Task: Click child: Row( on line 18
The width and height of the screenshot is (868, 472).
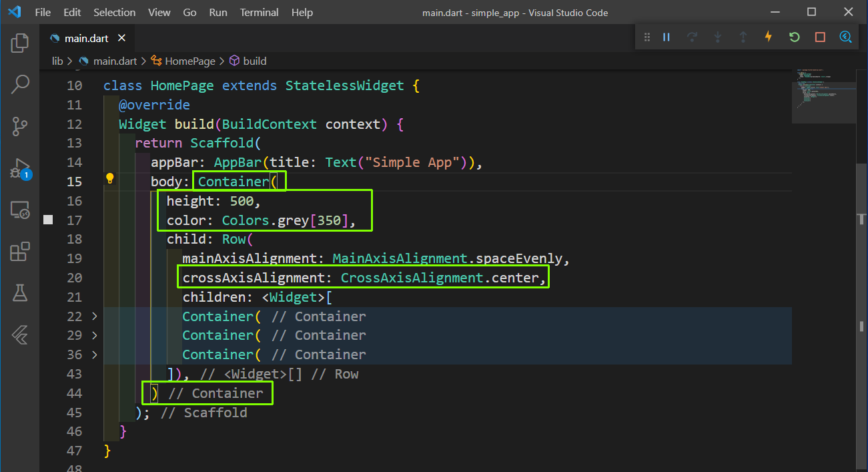Action: [x=210, y=239]
